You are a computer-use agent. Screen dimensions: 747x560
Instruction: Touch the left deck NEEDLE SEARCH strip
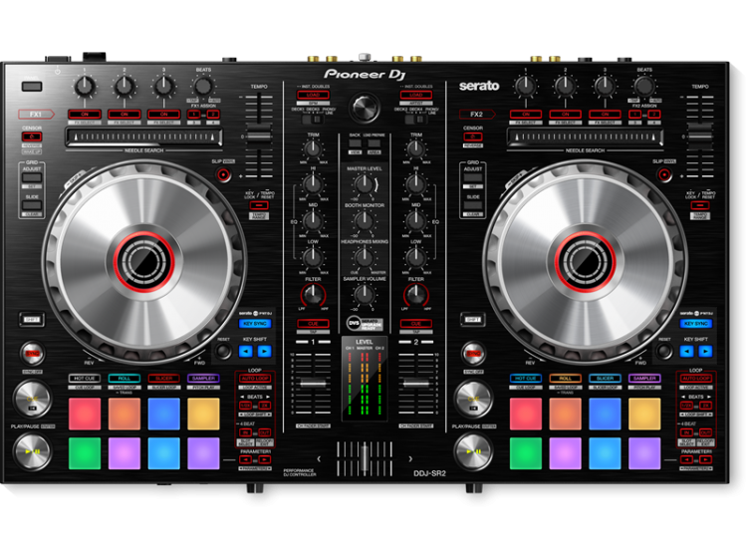(x=143, y=138)
